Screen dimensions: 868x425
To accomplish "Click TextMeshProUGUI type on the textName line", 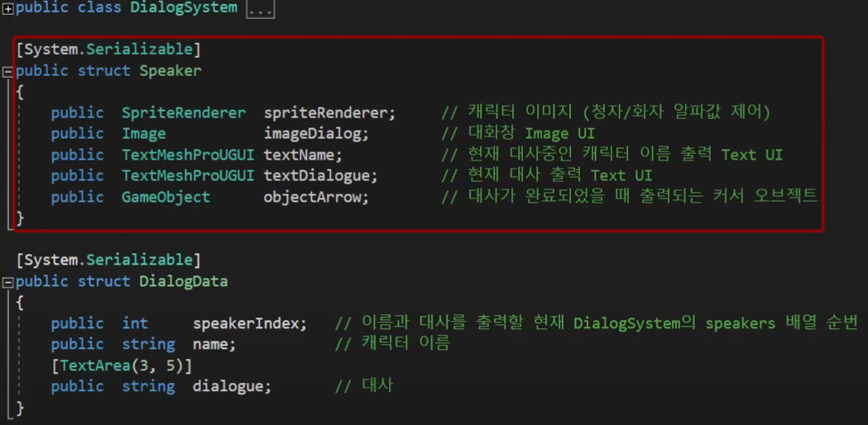I will point(188,155).
